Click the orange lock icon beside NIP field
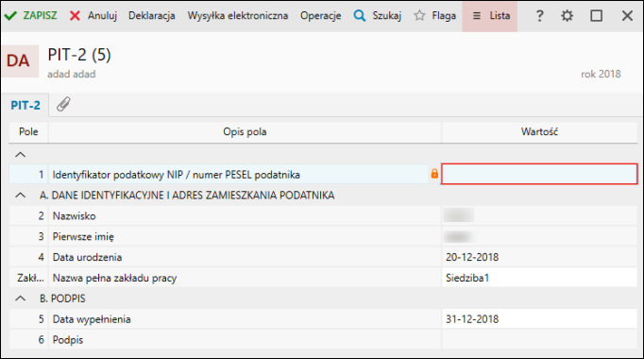644x359 pixels. pyautogui.click(x=434, y=174)
